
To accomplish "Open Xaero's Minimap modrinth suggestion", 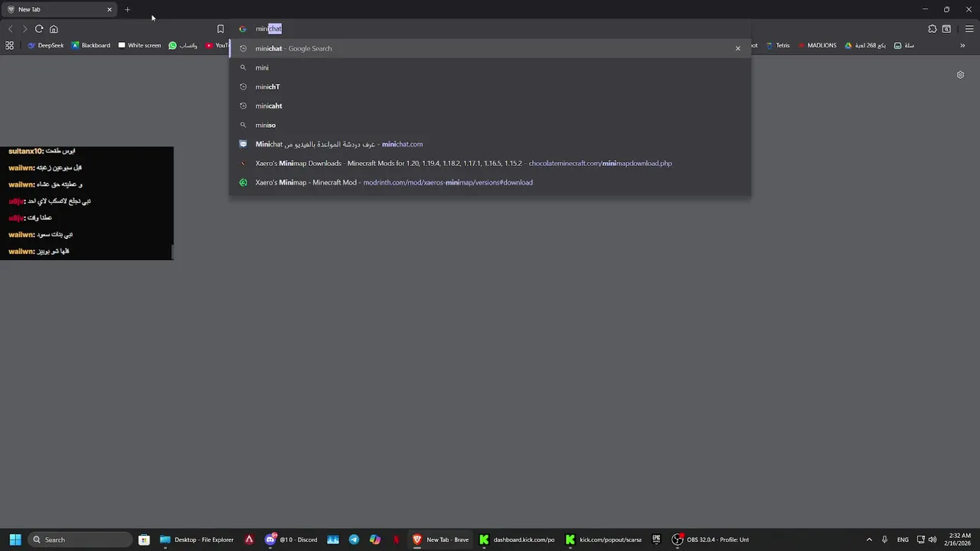I will click(x=490, y=182).
